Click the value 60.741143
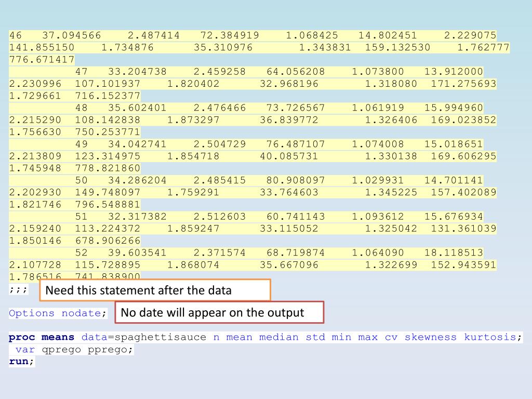This screenshot has height=399, width=532. click(x=296, y=217)
